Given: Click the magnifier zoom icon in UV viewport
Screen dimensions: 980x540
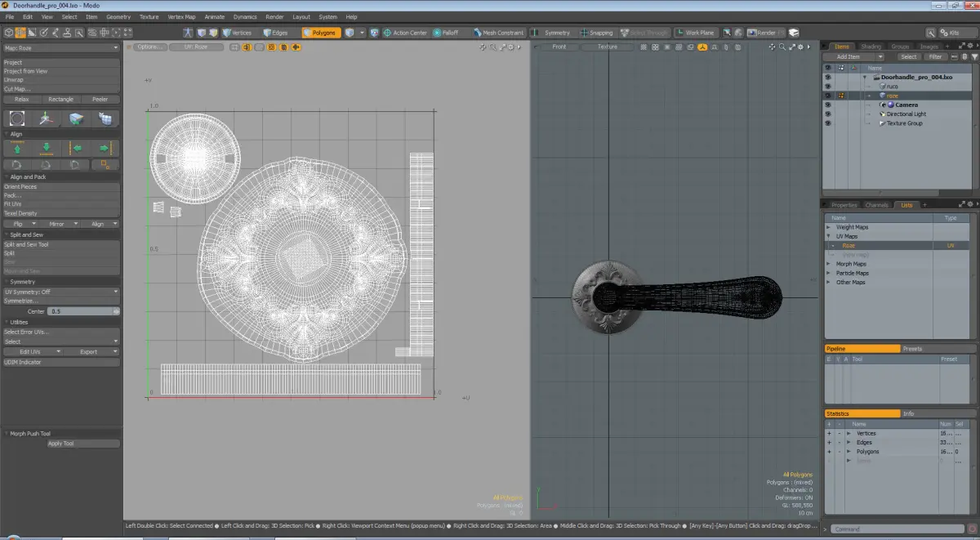Looking at the screenshot, I should click(x=494, y=47).
